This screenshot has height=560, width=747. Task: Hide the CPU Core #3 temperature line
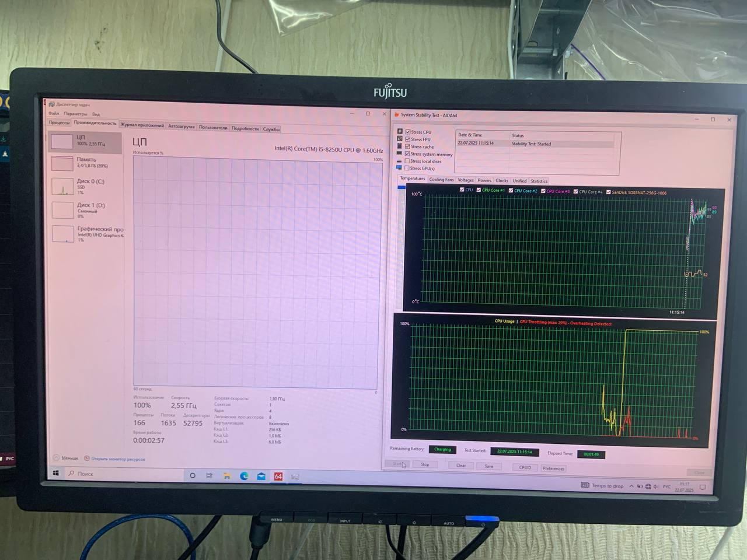543,191
